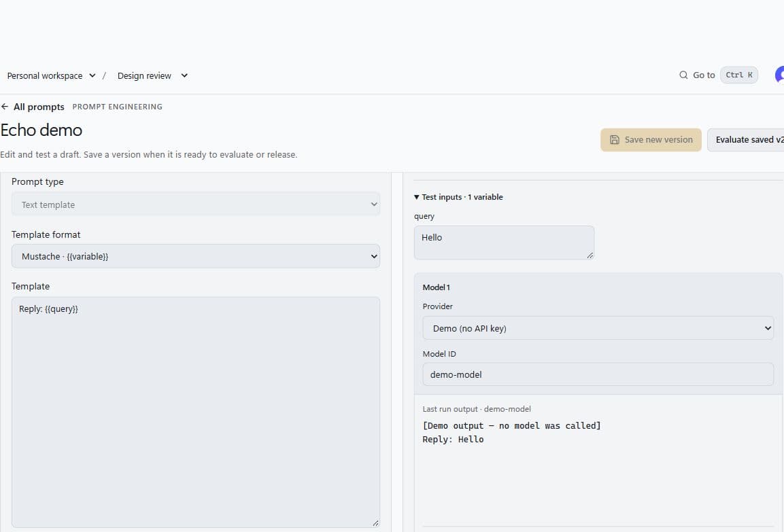Screen dimensions: 784x532
Task: Click the query input containing Hello
Action: point(504,243)
